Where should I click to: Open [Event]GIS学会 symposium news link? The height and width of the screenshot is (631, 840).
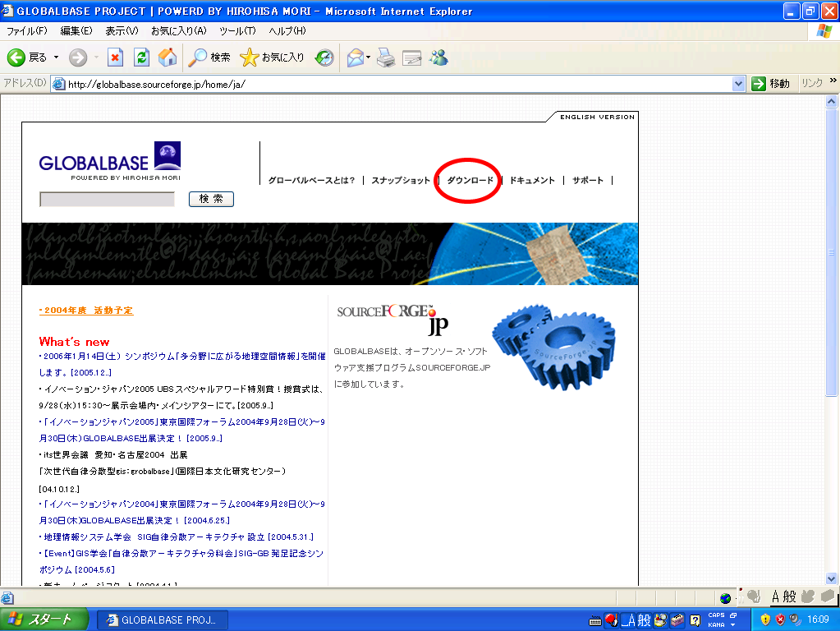(x=181, y=561)
